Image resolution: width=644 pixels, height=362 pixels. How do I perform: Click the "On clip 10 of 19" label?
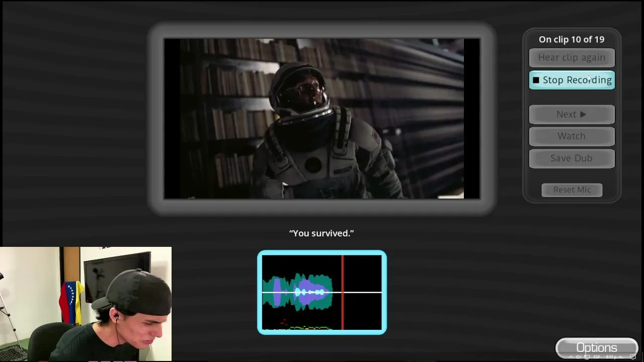[572, 39]
